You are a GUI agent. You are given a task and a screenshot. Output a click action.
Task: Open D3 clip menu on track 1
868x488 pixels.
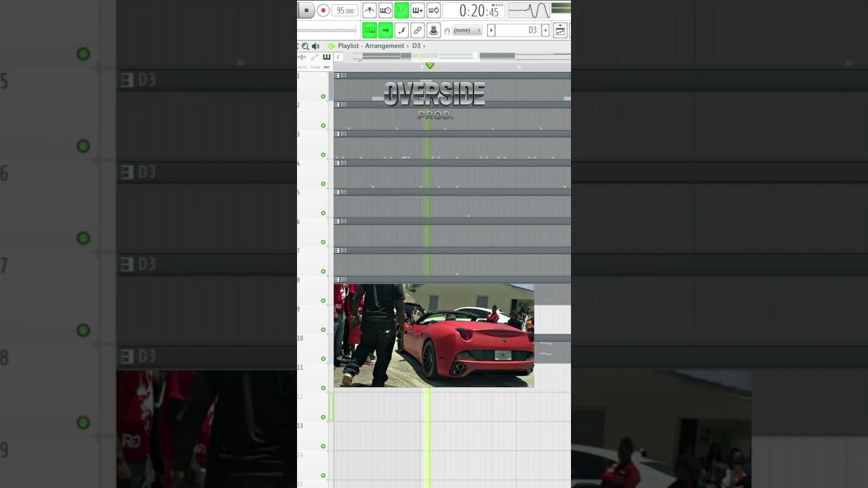[337, 75]
